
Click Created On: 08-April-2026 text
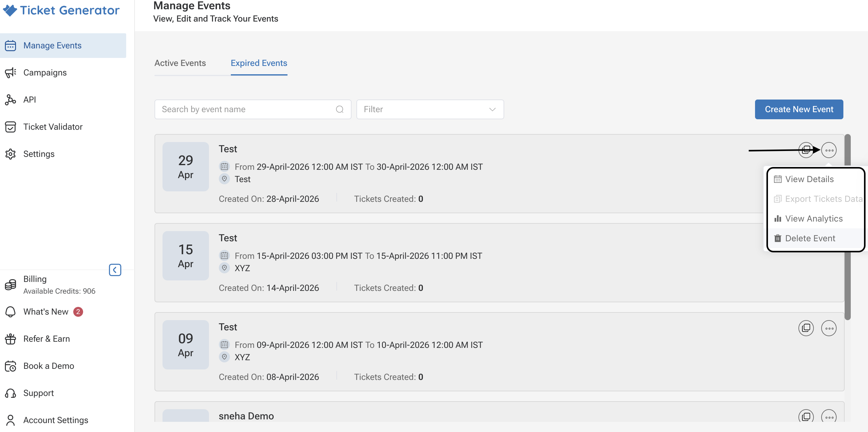pos(269,377)
